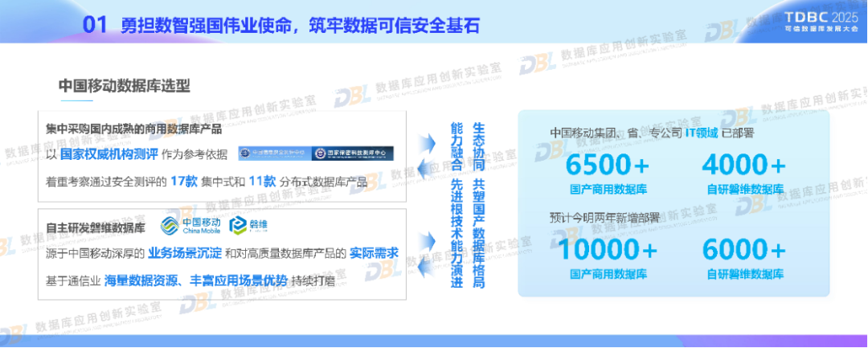Select the title "勇担数智强国伟业使命，筑牢数据可信安全基石"
868x348 pixels.
tap(300, 25)
